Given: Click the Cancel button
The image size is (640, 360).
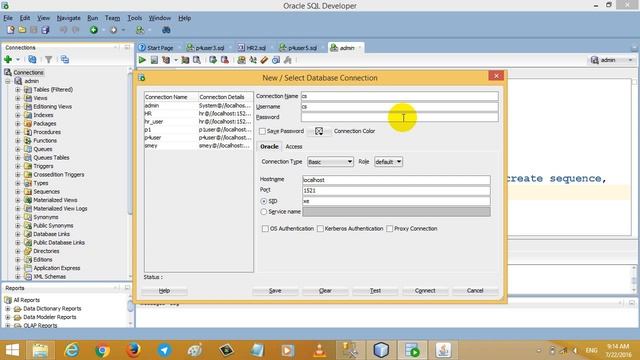Looking at the screenshot, I should point(475,291).
